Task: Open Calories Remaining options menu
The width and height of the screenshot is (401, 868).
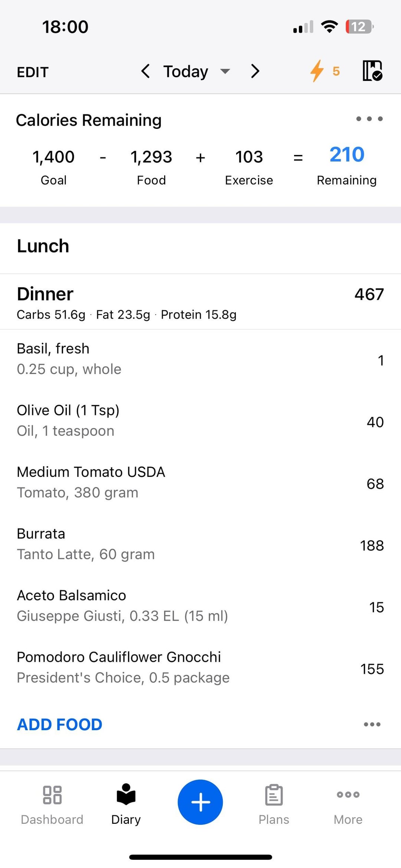Action: tap(369, 119)
